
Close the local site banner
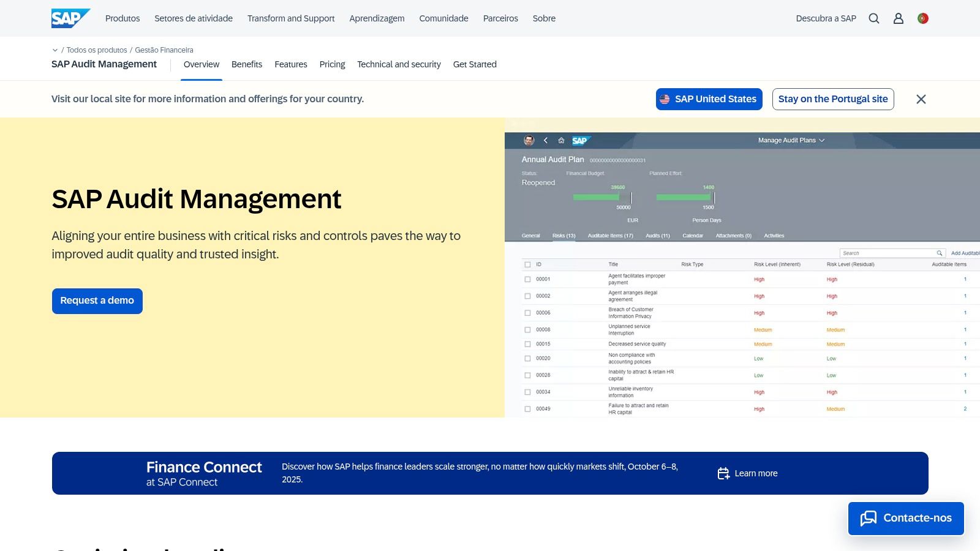click(x=921, y=99)
